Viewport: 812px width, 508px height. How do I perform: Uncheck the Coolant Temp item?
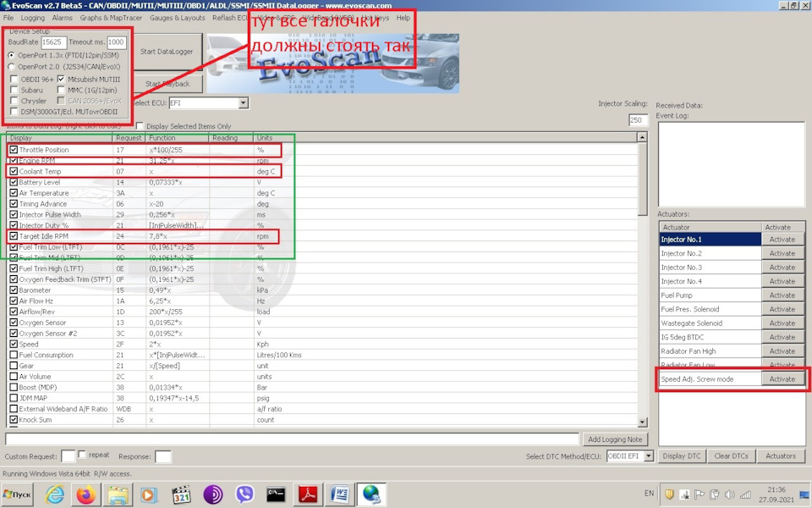pos(14,171)
